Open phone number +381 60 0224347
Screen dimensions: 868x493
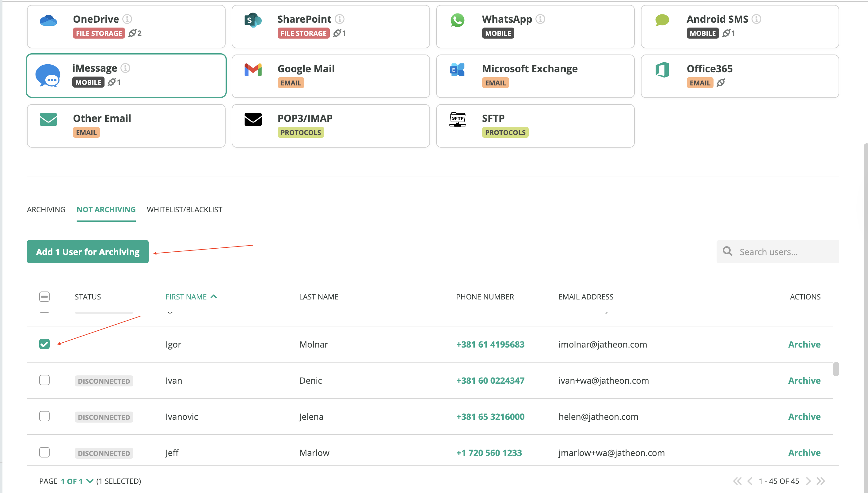(490, 381)
